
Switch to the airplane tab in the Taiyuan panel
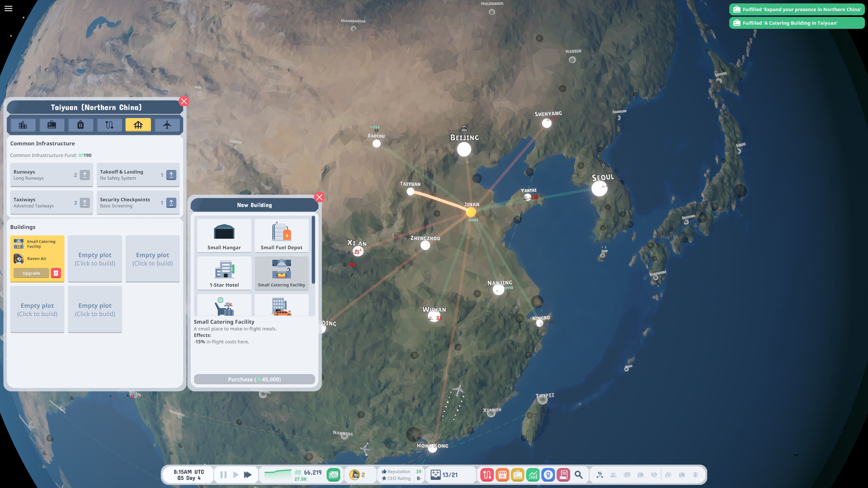(167, 125)
